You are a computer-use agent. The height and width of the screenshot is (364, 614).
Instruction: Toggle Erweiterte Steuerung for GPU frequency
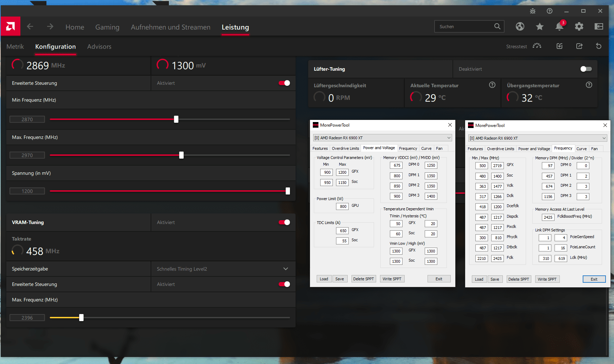tap(284, 83)
